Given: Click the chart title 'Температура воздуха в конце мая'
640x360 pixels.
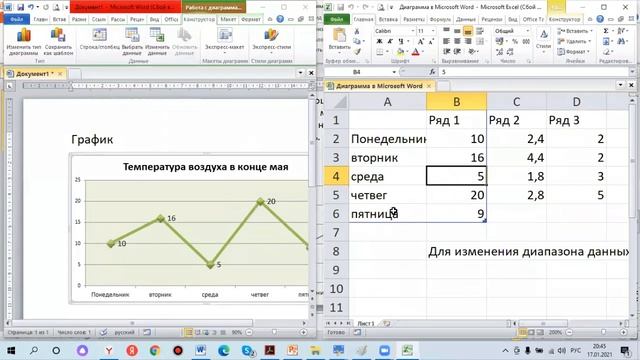Looking at the screenshot, I should tap(206, 167).
